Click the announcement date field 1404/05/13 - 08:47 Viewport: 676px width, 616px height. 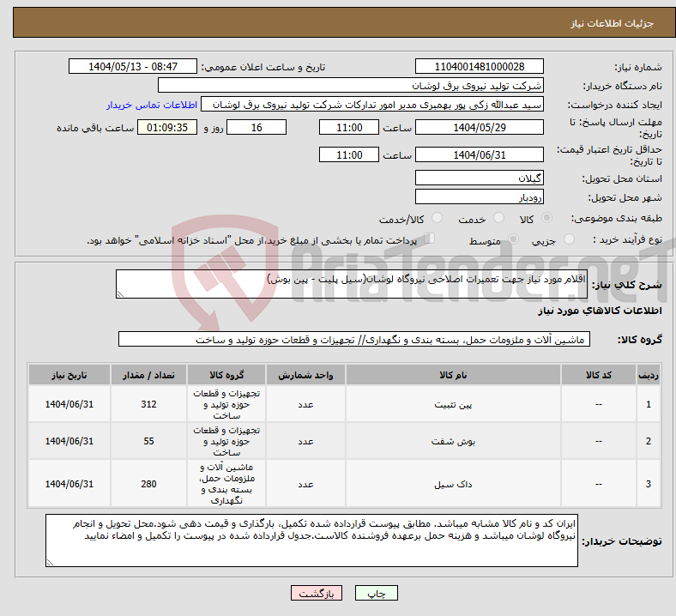click(133, 66)
